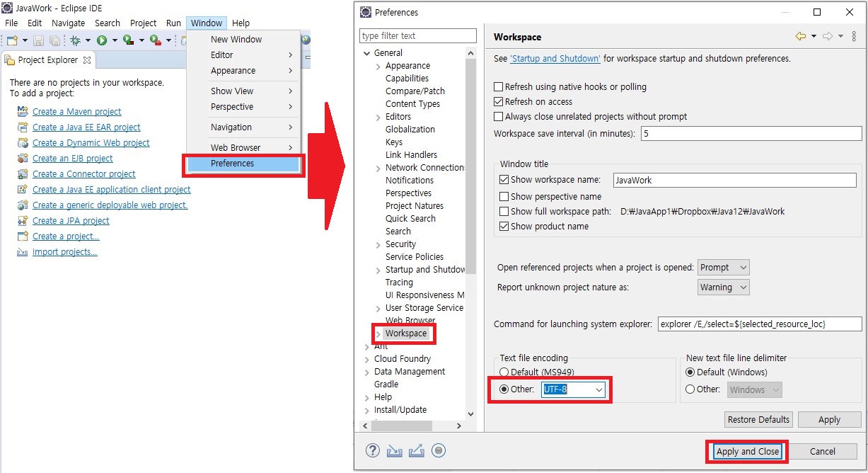
Task: Click the green Run toolbar icon
Action: click(102, 40)
